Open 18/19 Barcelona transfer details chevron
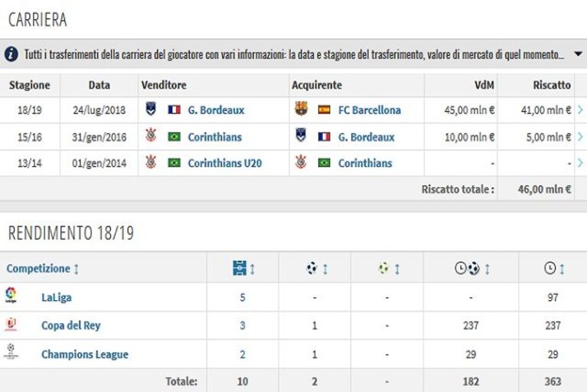 (x=580, y=109)
